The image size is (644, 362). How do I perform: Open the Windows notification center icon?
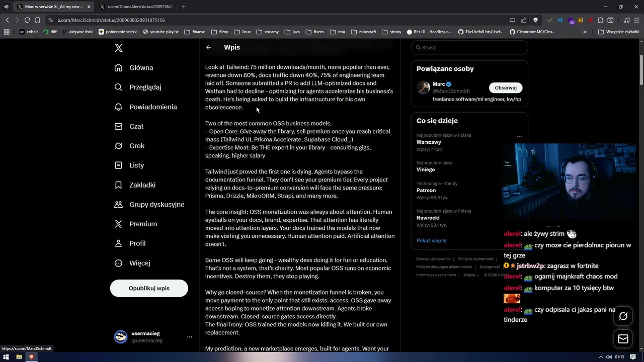633,357
